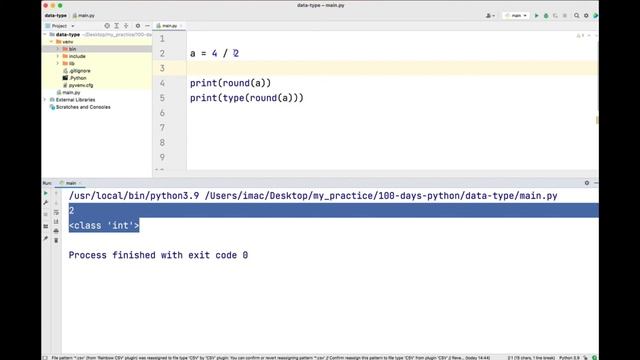
Task: Select the .gitignore file in the tree
Action: [x=80, y=71]
